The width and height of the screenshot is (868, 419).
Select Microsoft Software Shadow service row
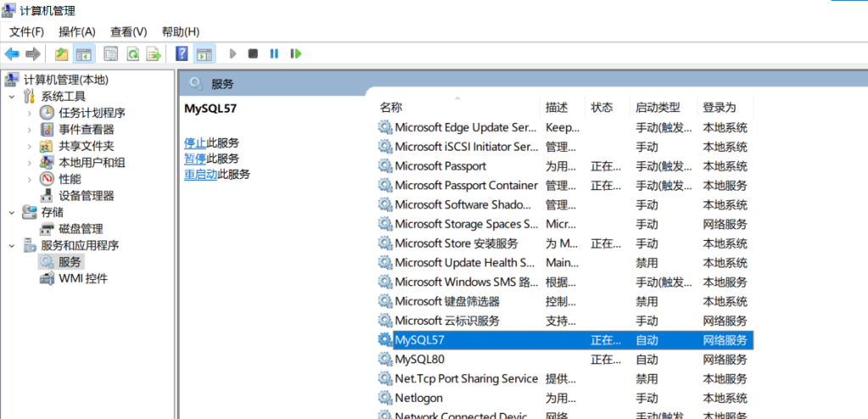(x=565, y=204)
